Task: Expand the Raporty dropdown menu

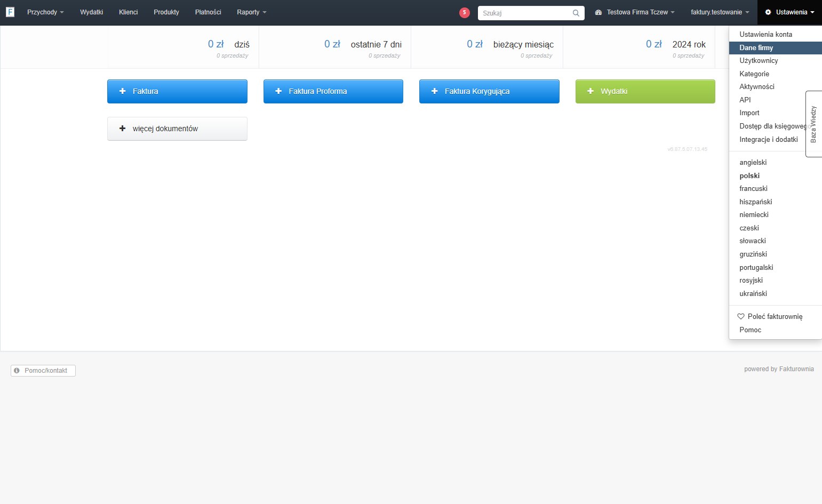Action: click(252, 12)
